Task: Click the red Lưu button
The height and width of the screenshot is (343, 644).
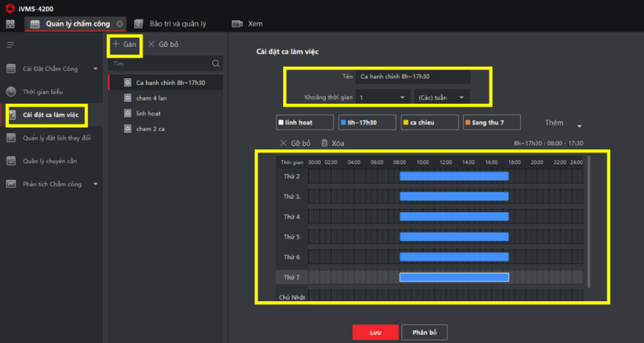Action: (x=375, y=332)
